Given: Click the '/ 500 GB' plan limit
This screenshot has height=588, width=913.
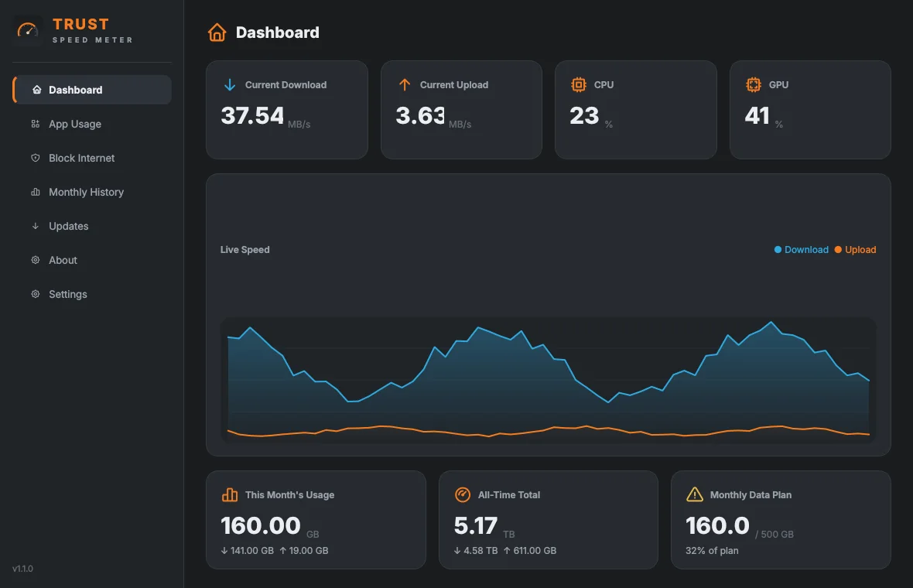Looking at the screenshot, I should click(x=775, y=535).
